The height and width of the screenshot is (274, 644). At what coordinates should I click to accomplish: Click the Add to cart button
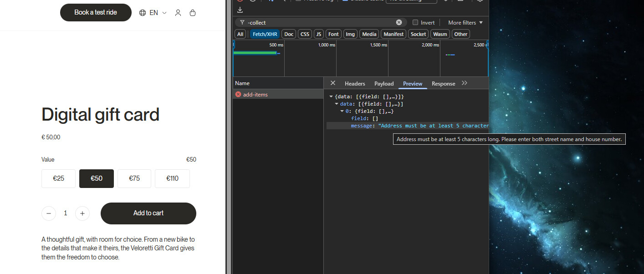pos(148,213)
